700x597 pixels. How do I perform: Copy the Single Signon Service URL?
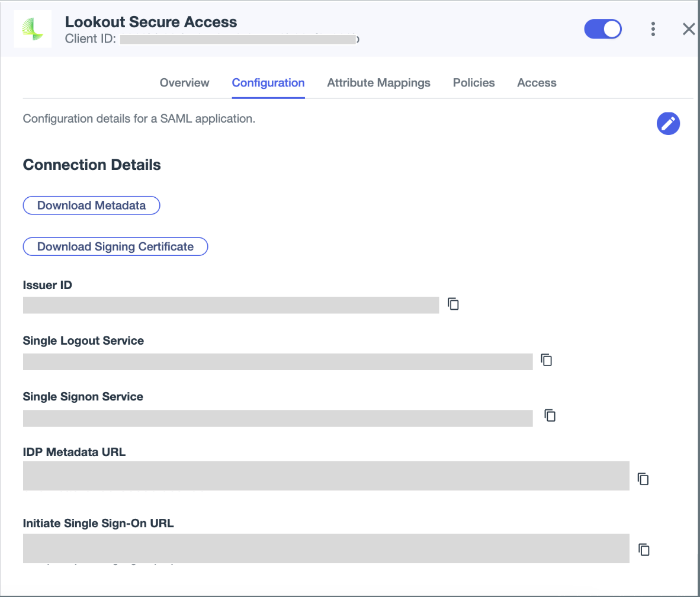(550, 416)
